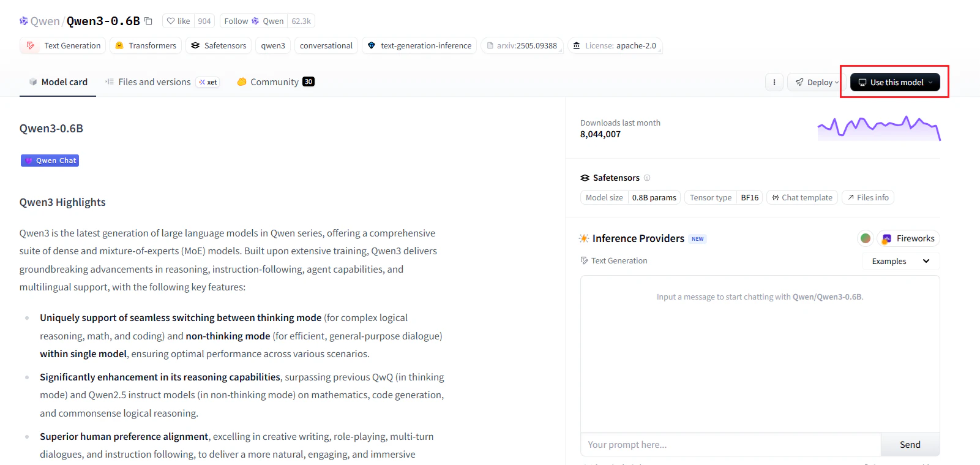Click the Model size 0.8B params chip
Viewport: 980px width, 465px height.
(x=630, y=197)
